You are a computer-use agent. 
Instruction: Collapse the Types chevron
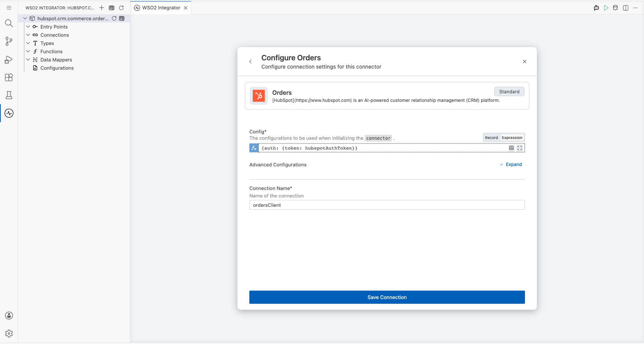pyautogui.click(x=28, y=43)
